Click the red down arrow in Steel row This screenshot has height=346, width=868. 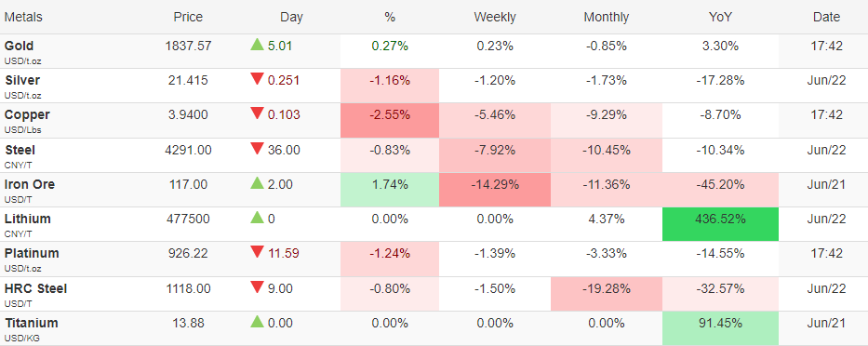pyautogui.click(x=257, y=149)
